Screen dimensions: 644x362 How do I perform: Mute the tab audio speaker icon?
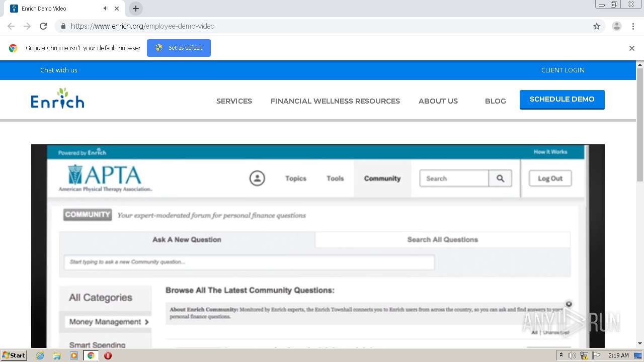(x=106, y=9)
